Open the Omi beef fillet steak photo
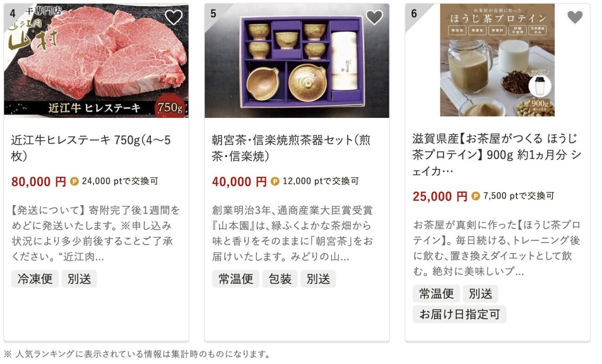This screenshot has height=364, width=602. tap(96, 61)
